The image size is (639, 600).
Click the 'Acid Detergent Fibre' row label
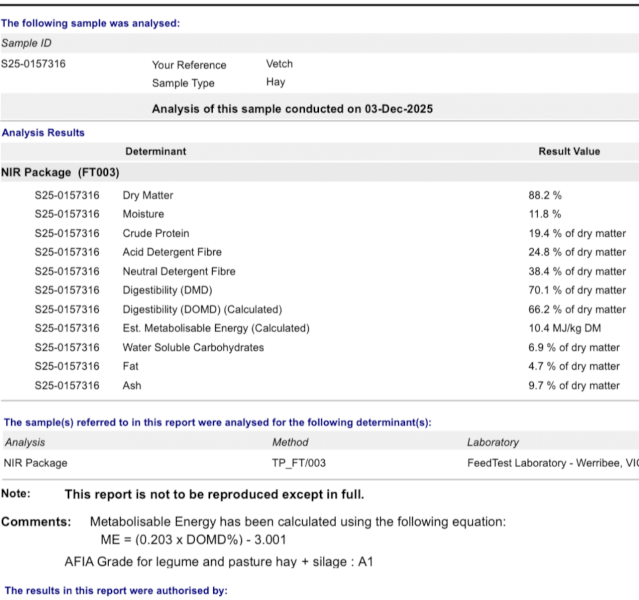click(172, 252)
